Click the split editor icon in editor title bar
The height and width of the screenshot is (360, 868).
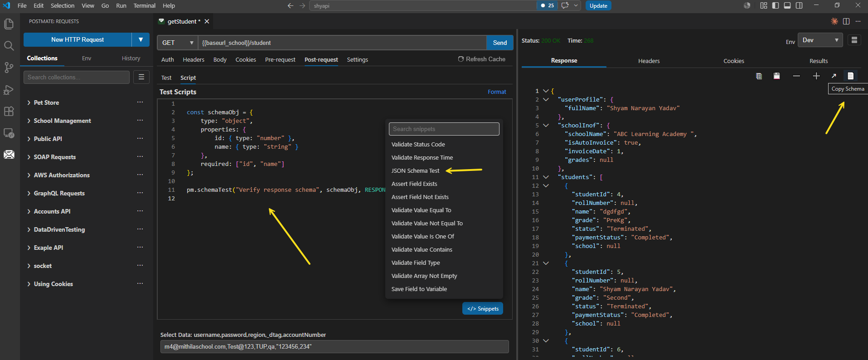846,21
